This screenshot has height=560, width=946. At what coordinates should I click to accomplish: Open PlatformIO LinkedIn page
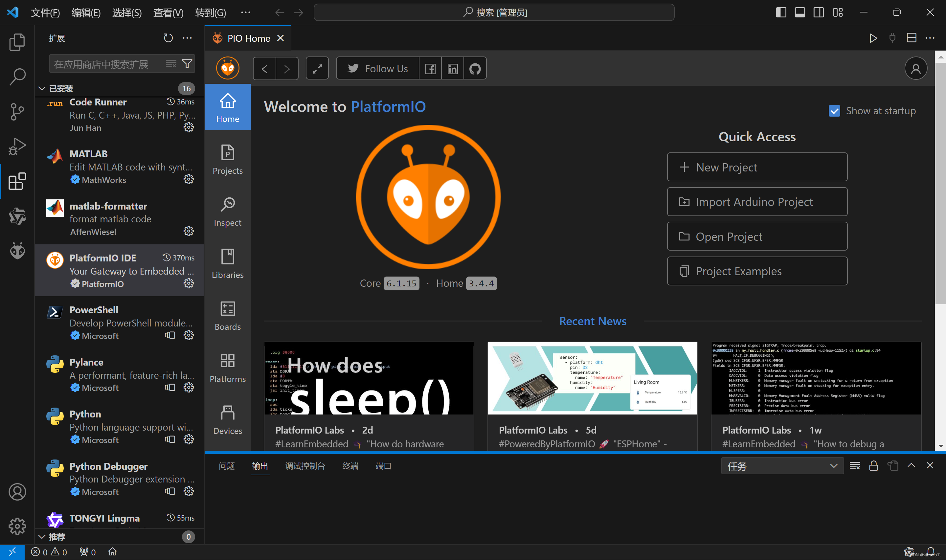coord(452,69)
